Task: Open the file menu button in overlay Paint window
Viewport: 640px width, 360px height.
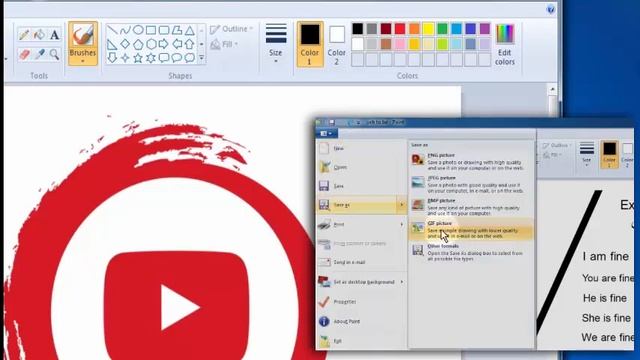Action: tap(326, 133)
